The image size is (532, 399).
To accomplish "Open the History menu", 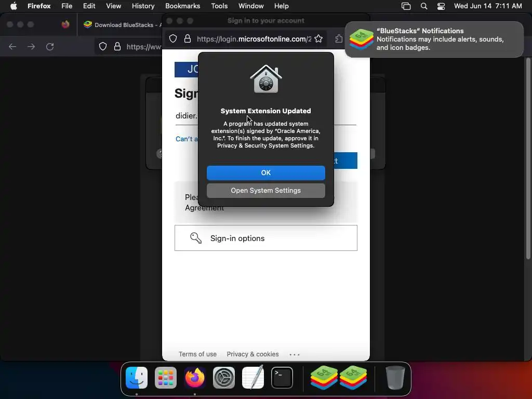I will pyautogui.click(x=143, y=6).
